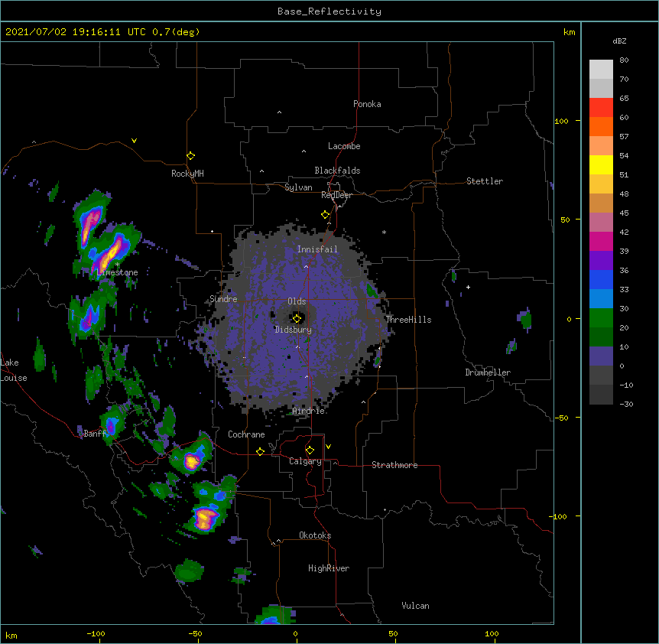Click the Stettler label

pos(485,181)
